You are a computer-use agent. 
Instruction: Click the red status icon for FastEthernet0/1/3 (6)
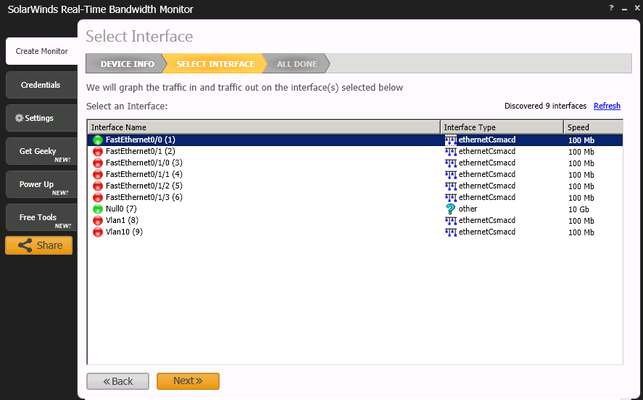[x=98, y=197]
